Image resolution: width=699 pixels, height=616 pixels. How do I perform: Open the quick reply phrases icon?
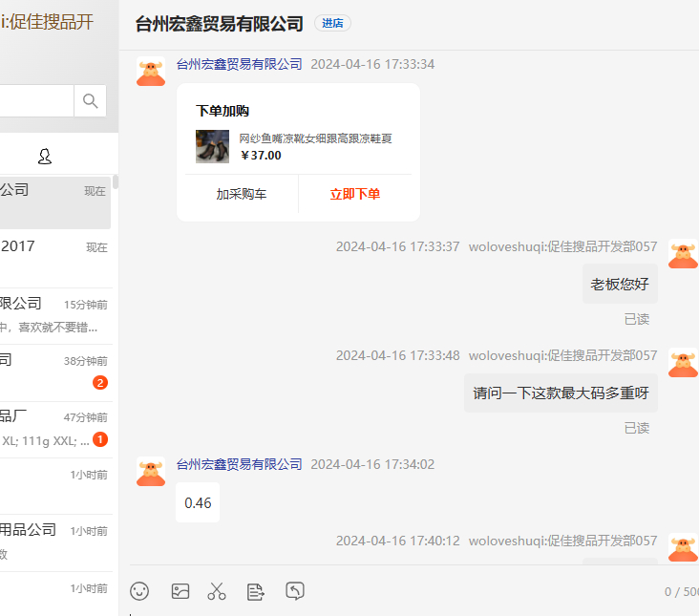pyautogui.click(x=256, y=591)
